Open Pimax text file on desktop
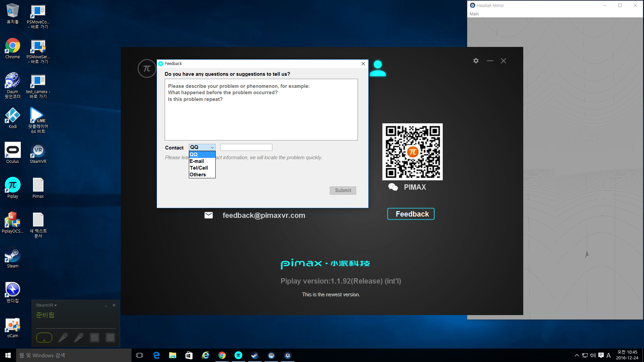 click(x=38, y=188)
